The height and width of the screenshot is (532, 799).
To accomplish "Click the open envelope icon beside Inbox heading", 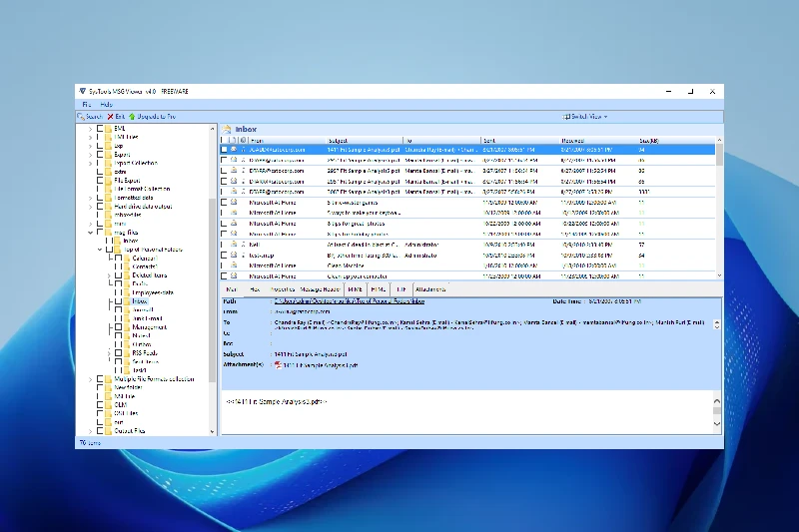I will pyautogui.click(x=227, y=130).
